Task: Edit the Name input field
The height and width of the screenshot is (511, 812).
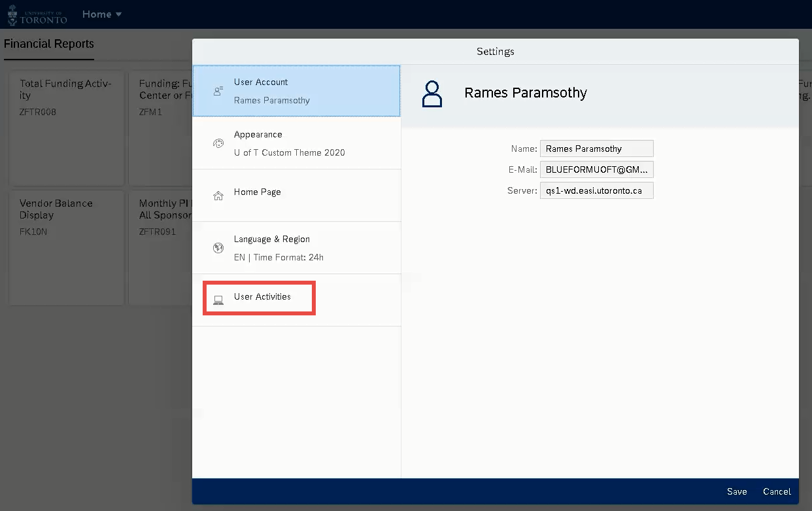Action: coord(596,149)
